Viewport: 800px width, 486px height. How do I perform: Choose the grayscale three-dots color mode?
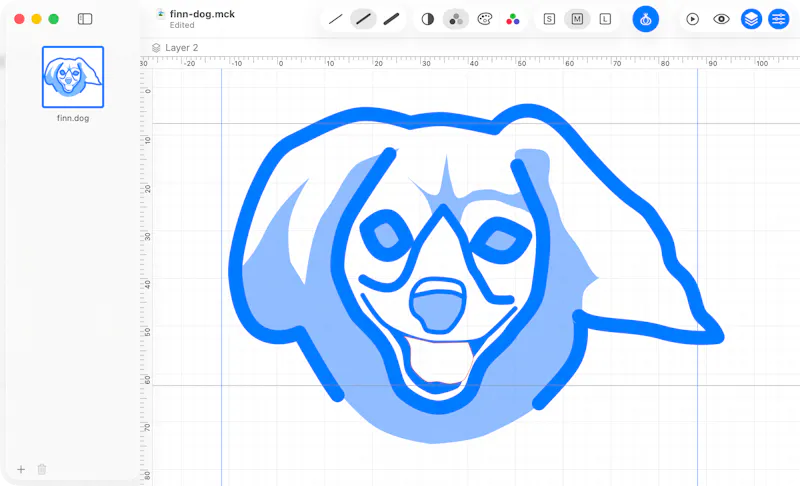click(x=456, y=19)
